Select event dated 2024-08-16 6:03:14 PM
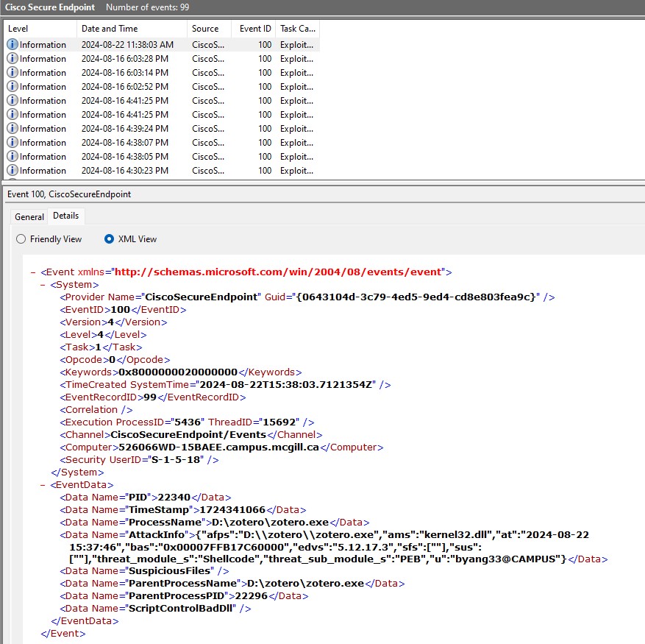This screenshot has width=645, height=644. (x=162, y=72)
